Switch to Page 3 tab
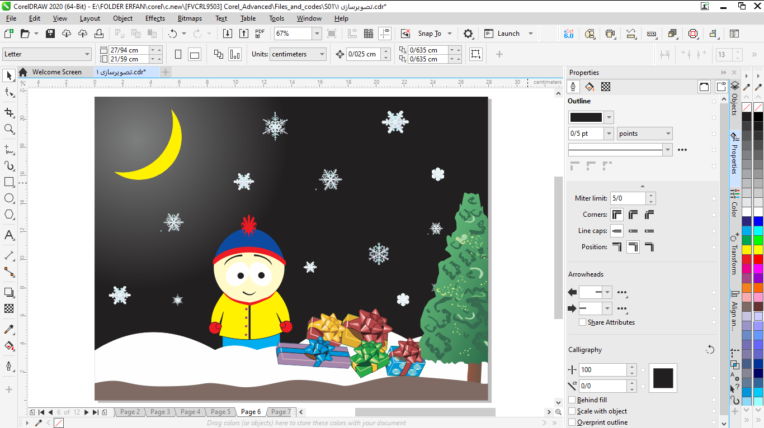Viewport: 764px width, 428px height. [x=160, y=412]
